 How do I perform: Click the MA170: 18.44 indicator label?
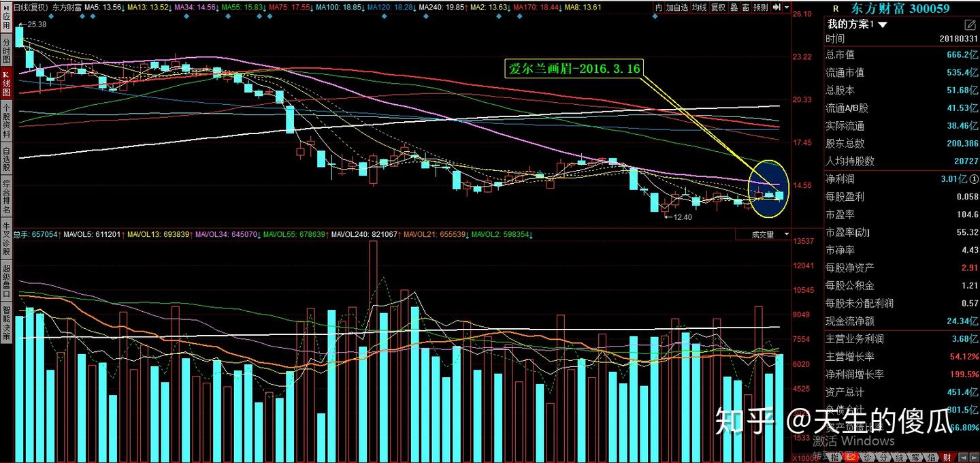(537, 7)
